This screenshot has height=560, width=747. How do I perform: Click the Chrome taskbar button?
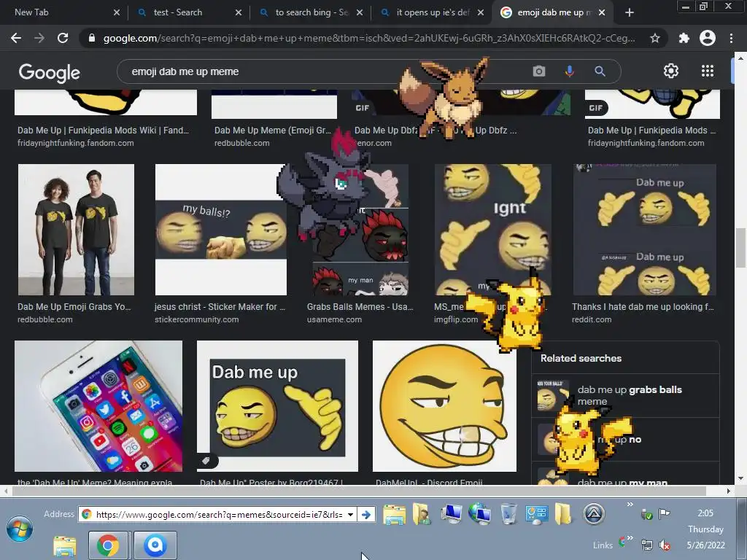pyautogui.click(x=108, y=545)
